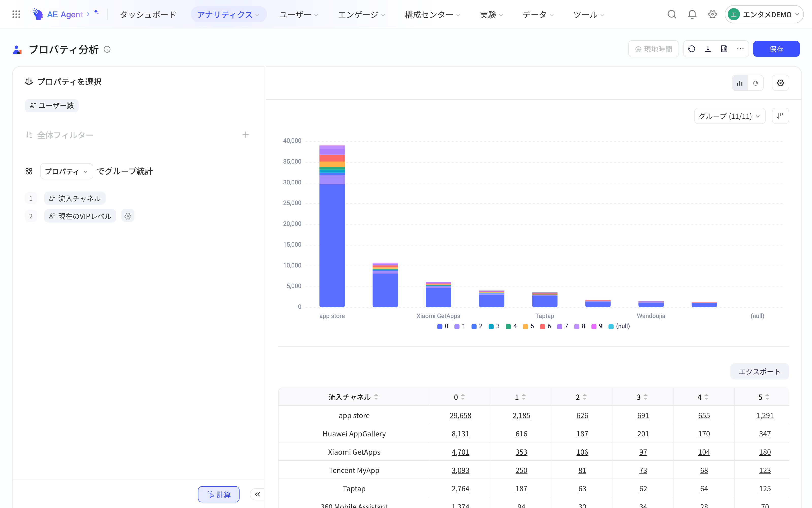Open the ツール menu
Image resolution: width=812 pixels, height=508 pixels.
589,14
